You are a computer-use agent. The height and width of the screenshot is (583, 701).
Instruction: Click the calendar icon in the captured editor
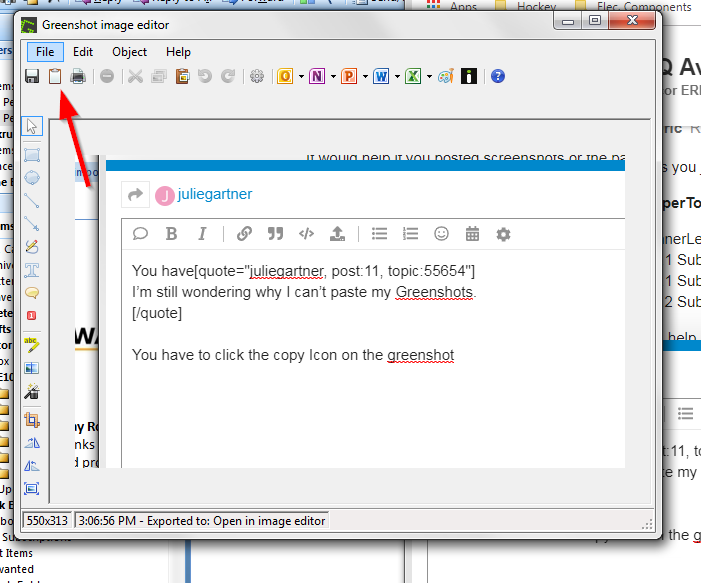472,234
